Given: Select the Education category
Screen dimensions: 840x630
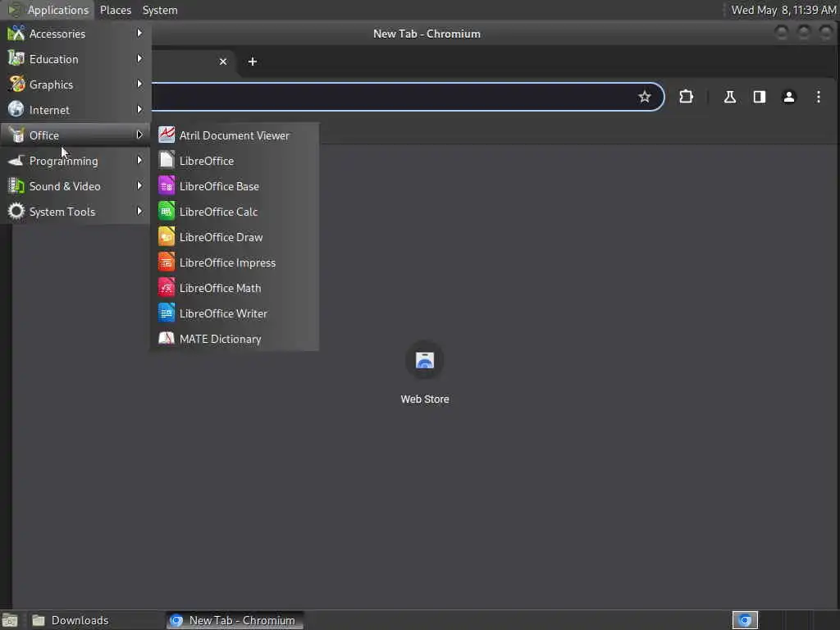Looking at the screenshot, I should 75,59.
